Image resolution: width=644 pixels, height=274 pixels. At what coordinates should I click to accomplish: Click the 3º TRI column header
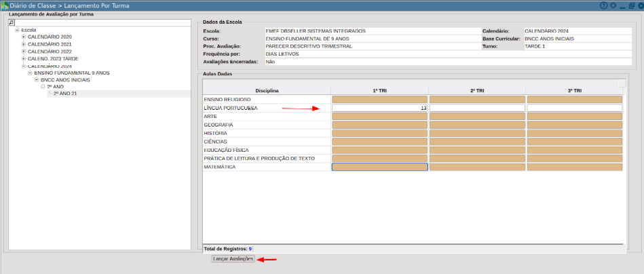(x=573, y=91)
